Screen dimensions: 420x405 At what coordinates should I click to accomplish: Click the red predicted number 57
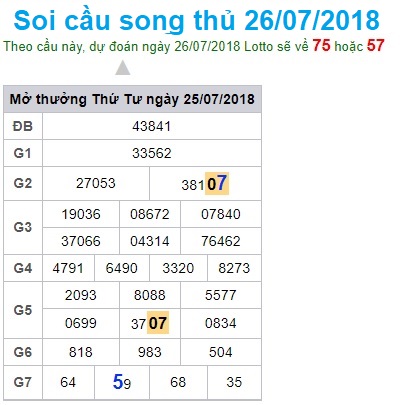[376, 46]
